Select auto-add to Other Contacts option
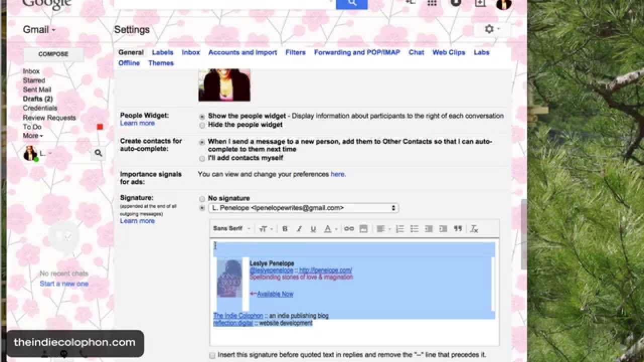 click(202, 142)
